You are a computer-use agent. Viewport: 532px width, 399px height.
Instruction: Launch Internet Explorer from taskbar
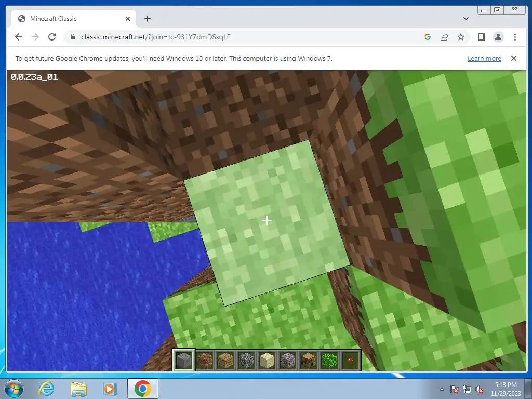pos(46,389)
